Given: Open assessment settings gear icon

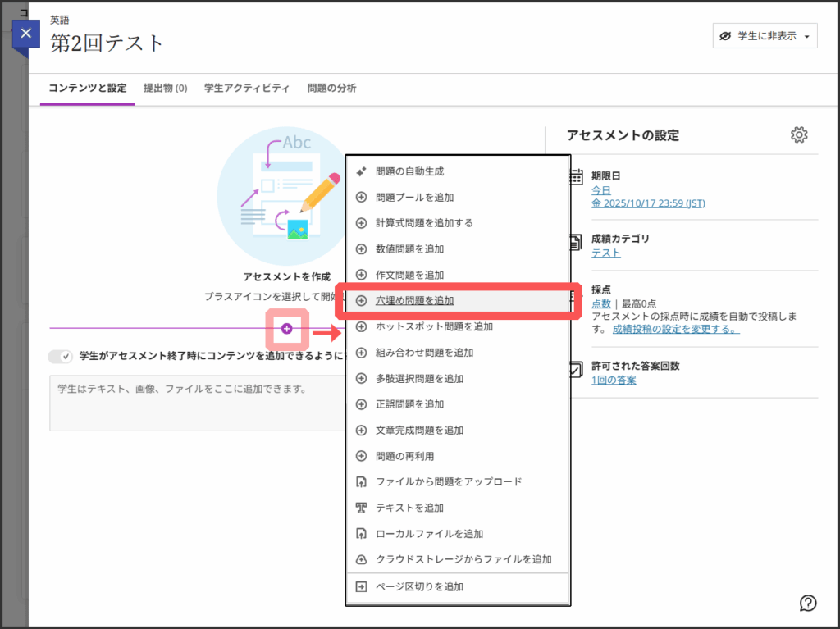Looking at the screenshot, I should [799, 135].
